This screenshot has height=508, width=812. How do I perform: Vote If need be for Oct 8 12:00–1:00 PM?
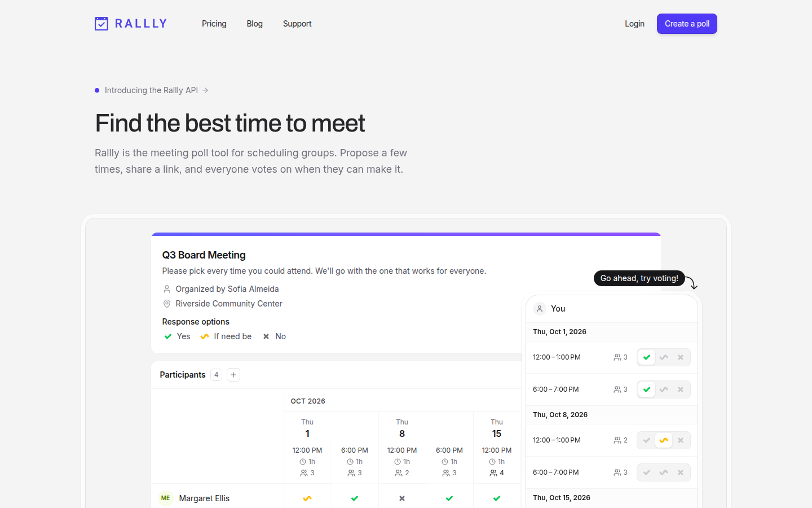(x=664, y=440)
